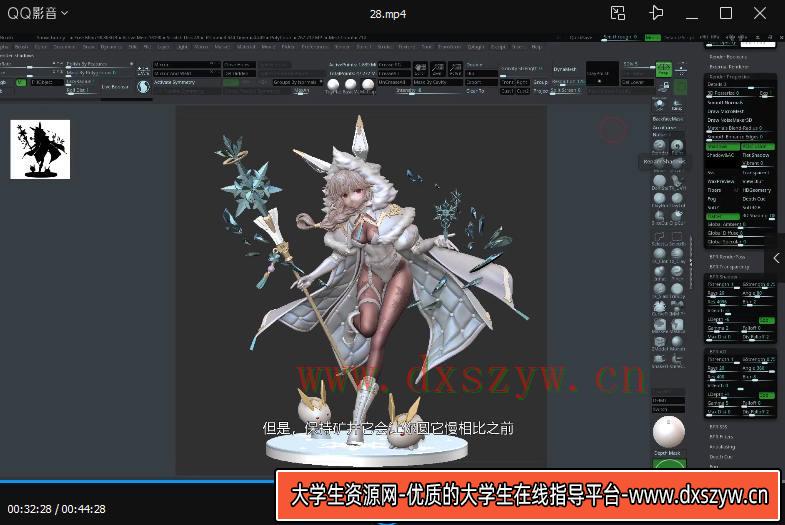Image resolution: width=785 pixels, height=525 pixels.
Task: Click the QuickSave button
Action: (x=581, y=38)
